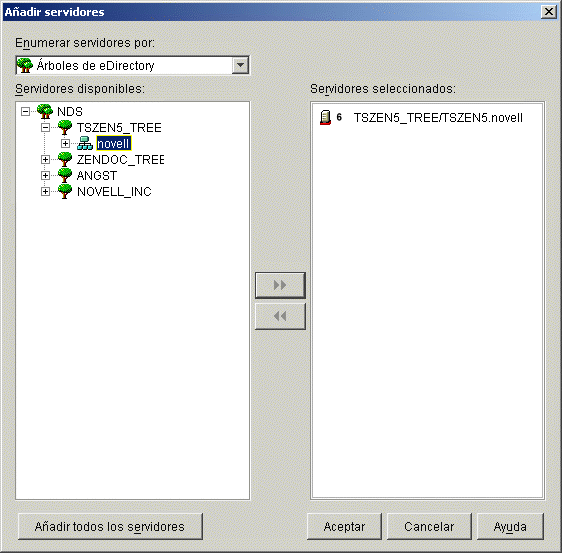Collapse the TSZEN5_TREE node
The width and height of the screenshot is (562, 553).
(x=45, y=128)
